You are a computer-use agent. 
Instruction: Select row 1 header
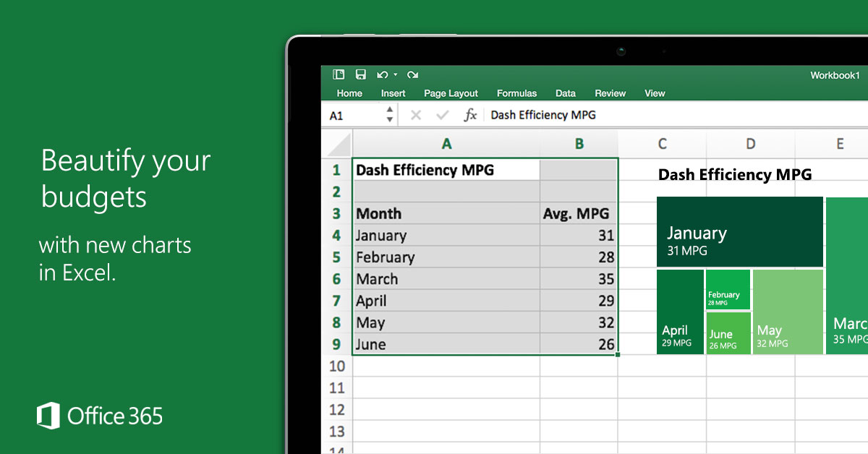(337, 170)
